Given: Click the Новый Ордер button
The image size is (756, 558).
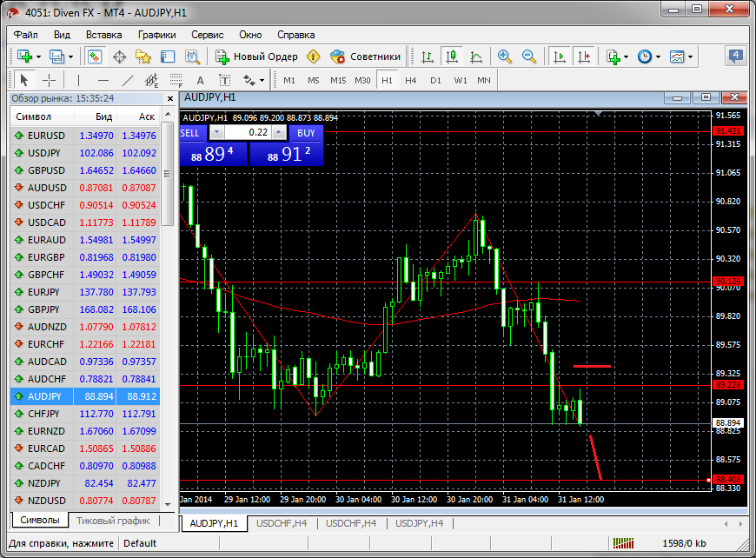Looking at the screenshot, I should [x=257, y=56].
